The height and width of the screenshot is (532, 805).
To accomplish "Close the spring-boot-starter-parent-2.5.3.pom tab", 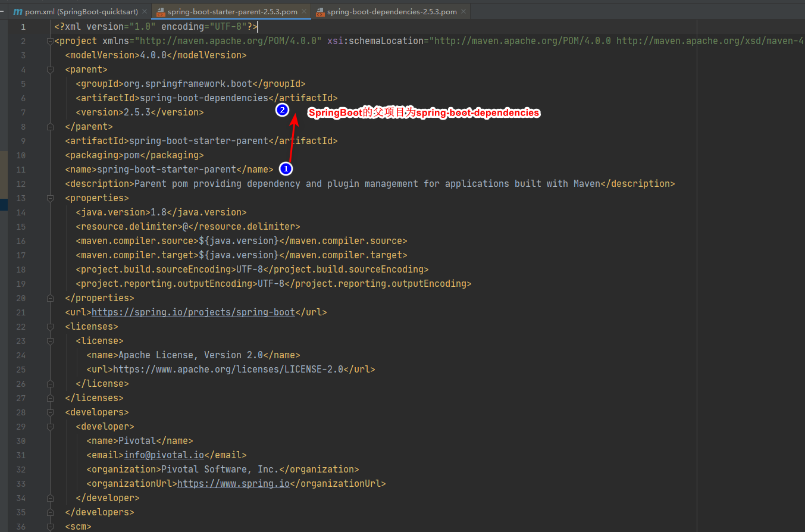I will [x=305, y=12].
